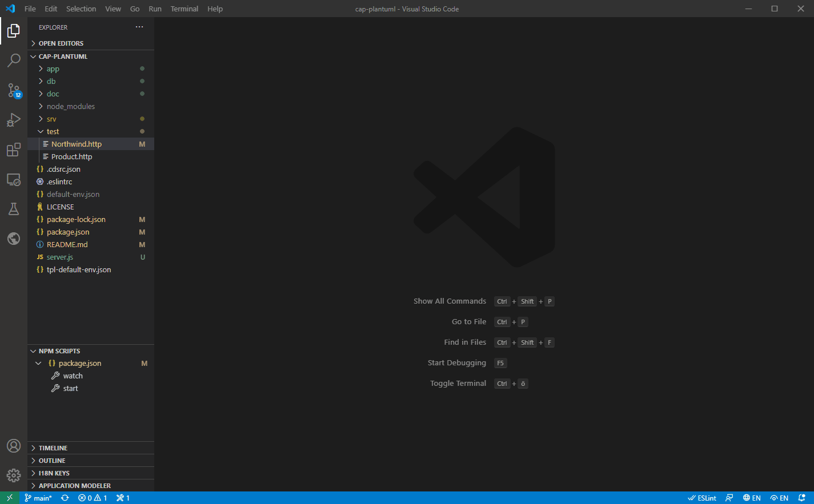Open the Remote Explorer icon
The image size is (814, 504).
pyautogui.click(x=14, y=179)
